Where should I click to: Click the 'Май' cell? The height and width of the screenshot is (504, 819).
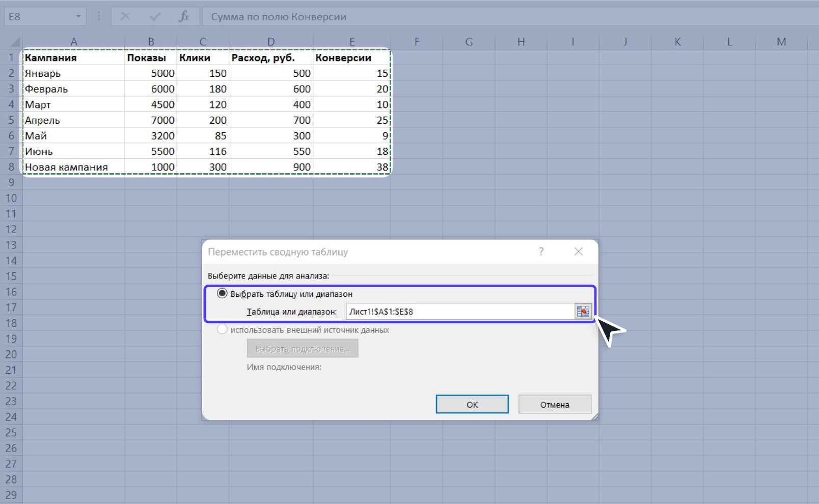74,135
